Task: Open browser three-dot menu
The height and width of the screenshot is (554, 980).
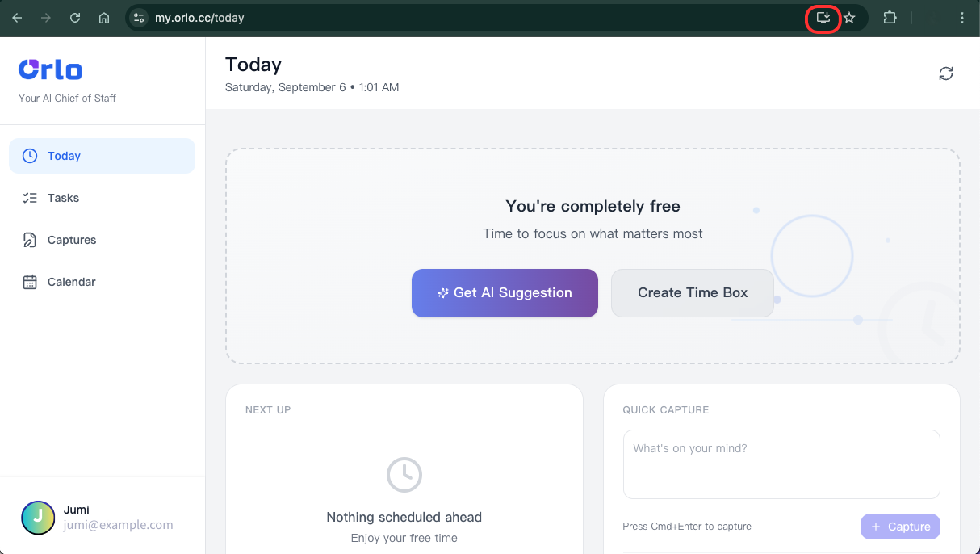Action: 961,18
